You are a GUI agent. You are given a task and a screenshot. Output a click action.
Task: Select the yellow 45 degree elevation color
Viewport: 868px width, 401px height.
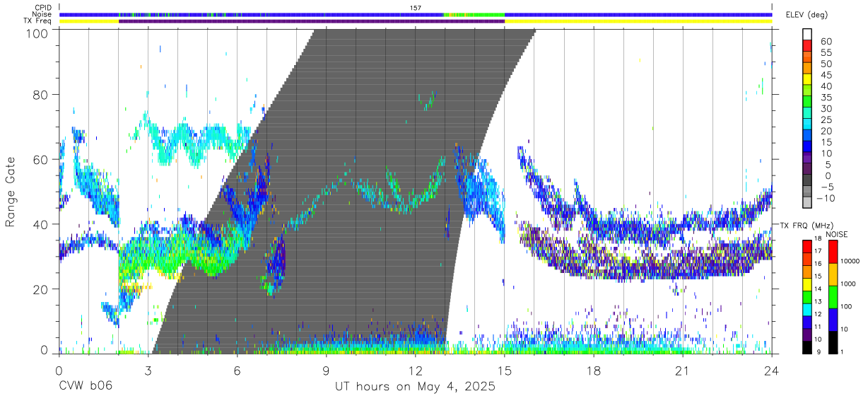tap(807, 79)
